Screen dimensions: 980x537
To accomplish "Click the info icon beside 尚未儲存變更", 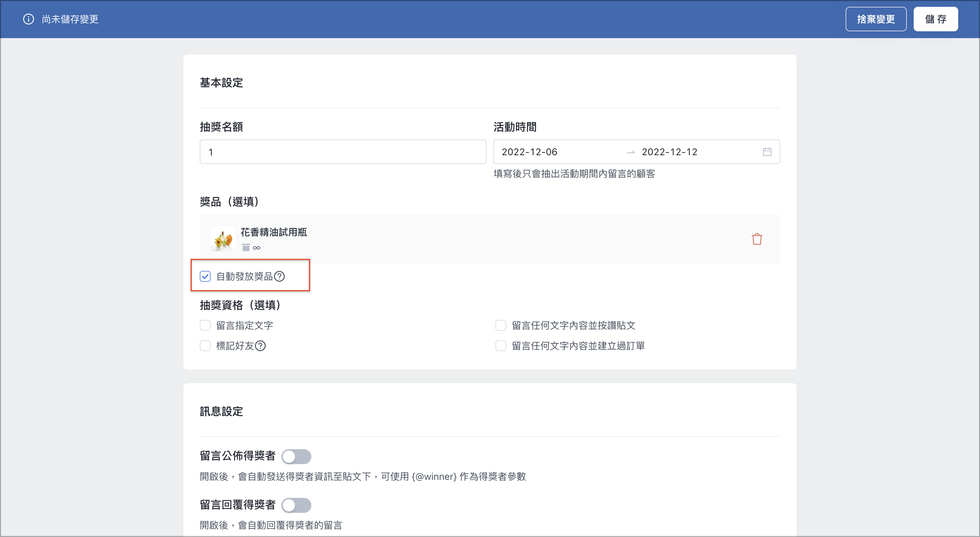I will [x=29, y=19].
